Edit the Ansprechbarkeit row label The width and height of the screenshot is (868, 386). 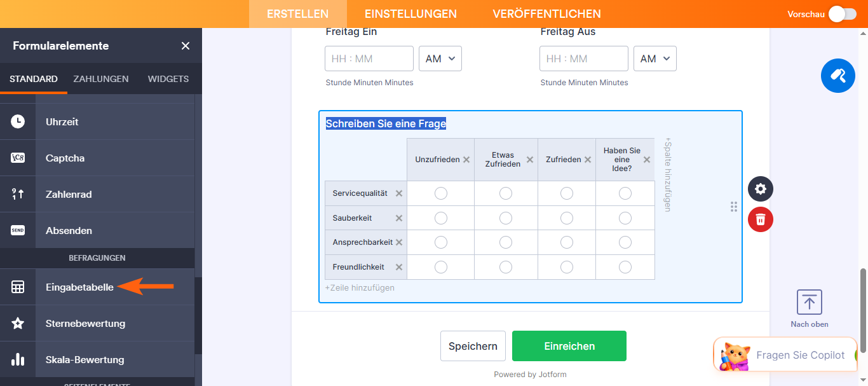tap(363, 242)
